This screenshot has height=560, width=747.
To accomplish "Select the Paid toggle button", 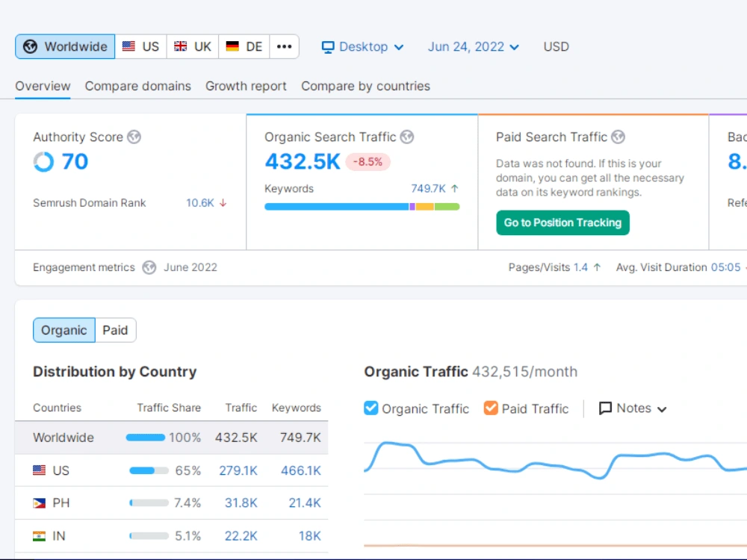I will pyautogui.click(x=115, y=330).
